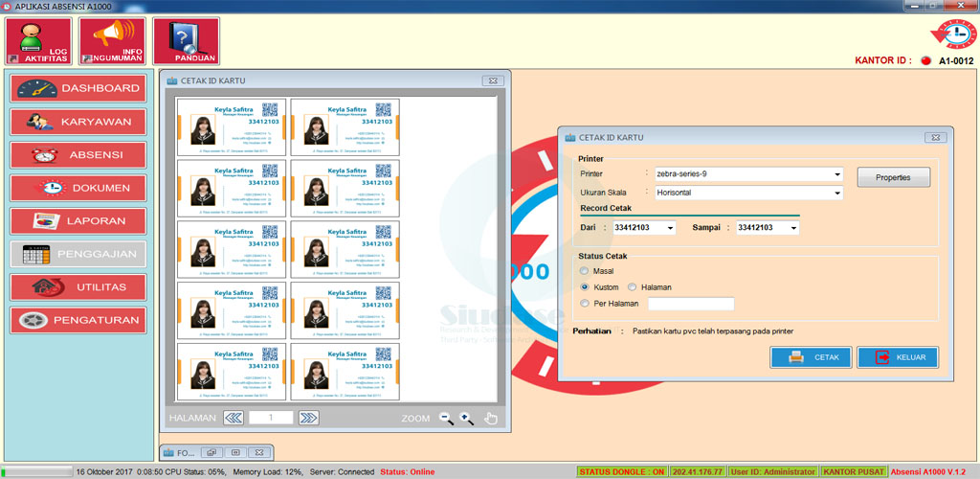Go to next page in preview
The image size is (980, 479).
[x=308, y=418]
